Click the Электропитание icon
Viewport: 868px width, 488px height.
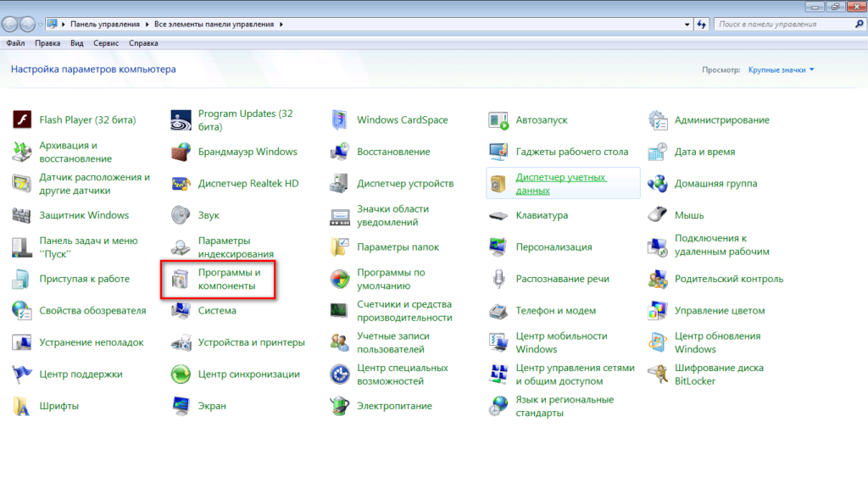pyautogui.click(x=340, y=406)
